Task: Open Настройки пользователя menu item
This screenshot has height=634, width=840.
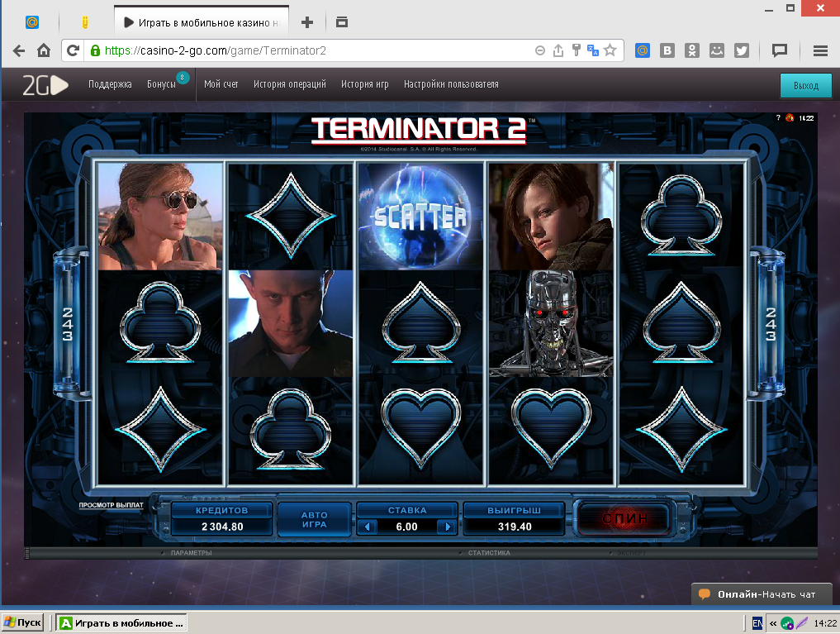Action: click(451, 84)
